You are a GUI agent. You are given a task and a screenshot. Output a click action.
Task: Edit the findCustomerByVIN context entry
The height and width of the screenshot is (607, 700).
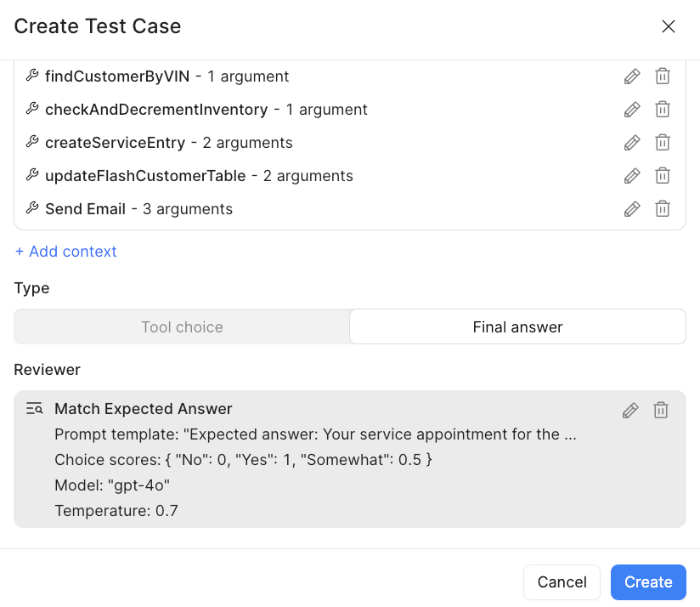click(631, 77)
